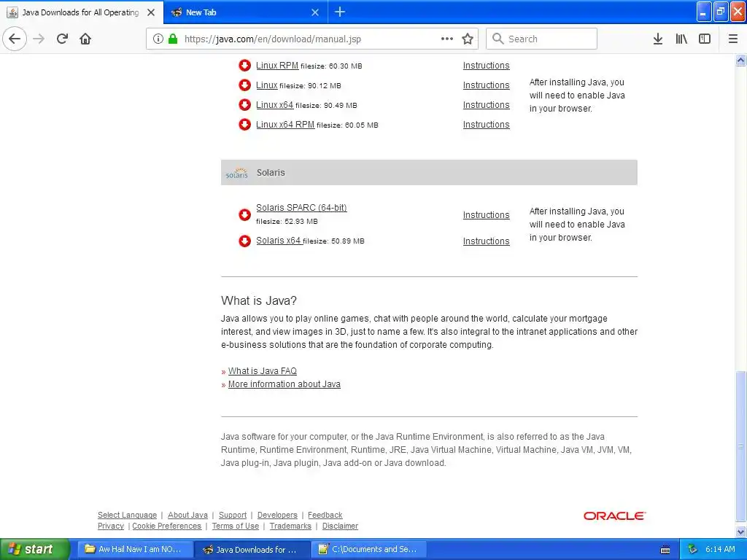Click red download icon for Linux RPM
The image size is (747, 560).
[245, 65]
